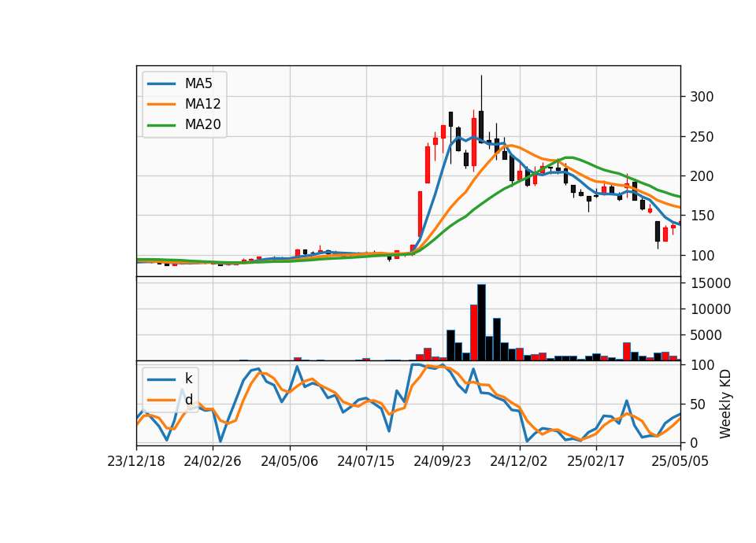Click the 24/09/23 date axis label
This screenshot has height=543, width=756.
442,461
